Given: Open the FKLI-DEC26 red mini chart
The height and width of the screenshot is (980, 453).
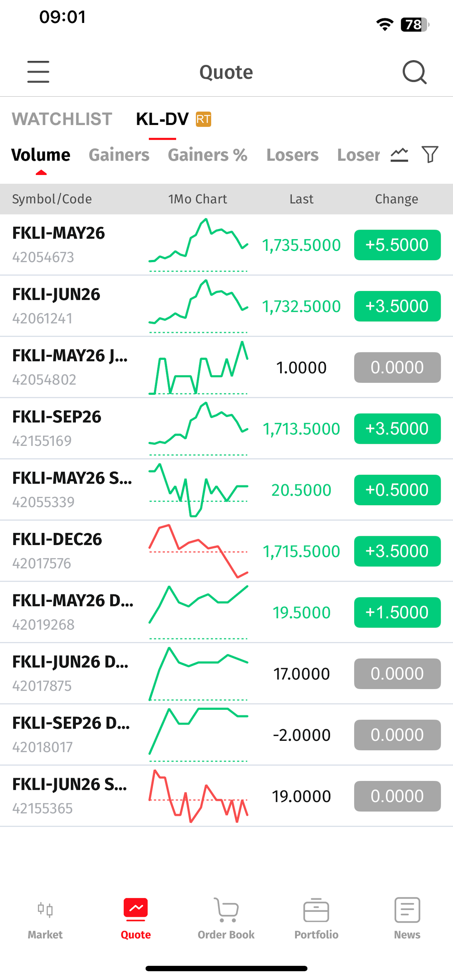Looking at the screenshot, I should (x=198, y=551).
